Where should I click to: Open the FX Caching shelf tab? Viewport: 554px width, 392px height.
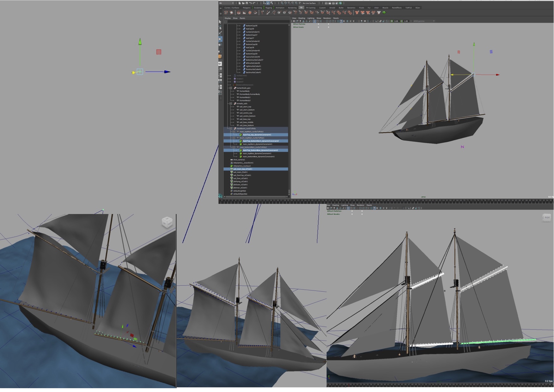[311, 8]
